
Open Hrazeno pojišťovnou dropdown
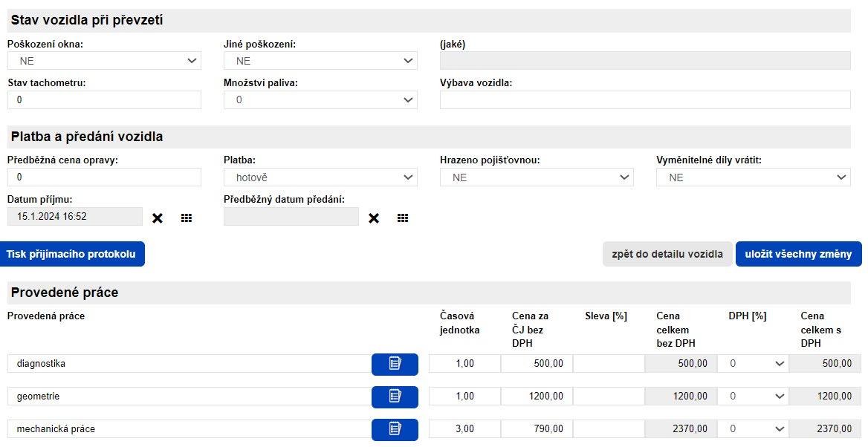pyautogui.click(x=537, y=177)
